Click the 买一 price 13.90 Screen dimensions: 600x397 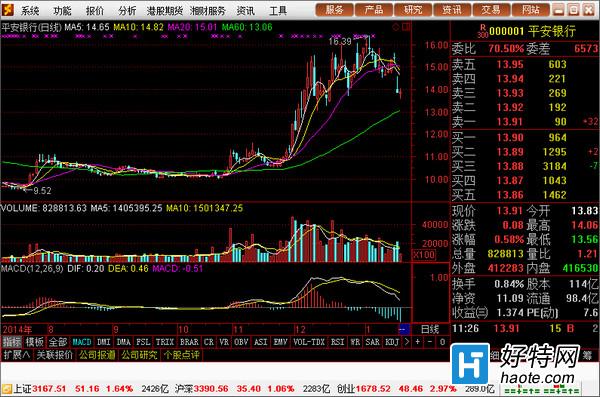coord(509,137)
